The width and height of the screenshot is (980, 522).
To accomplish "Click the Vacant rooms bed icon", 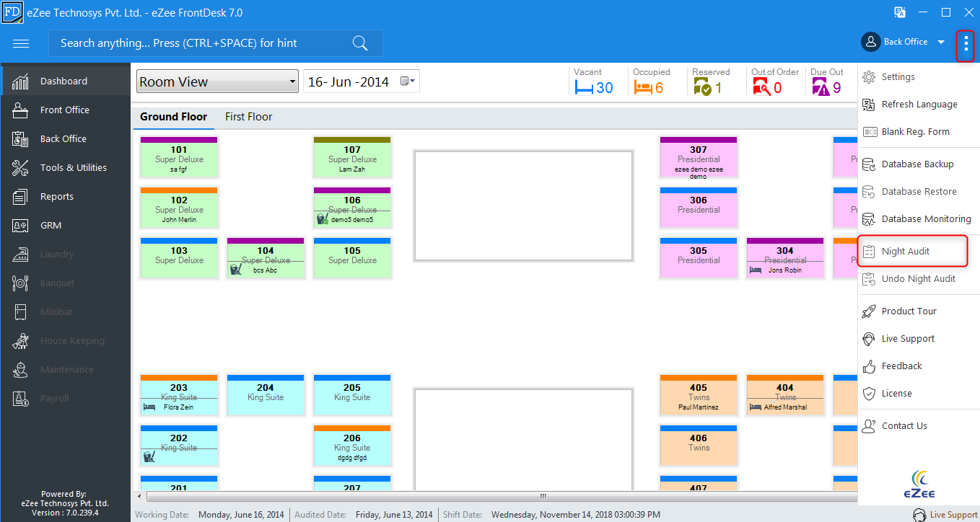I will click(583, 88).
